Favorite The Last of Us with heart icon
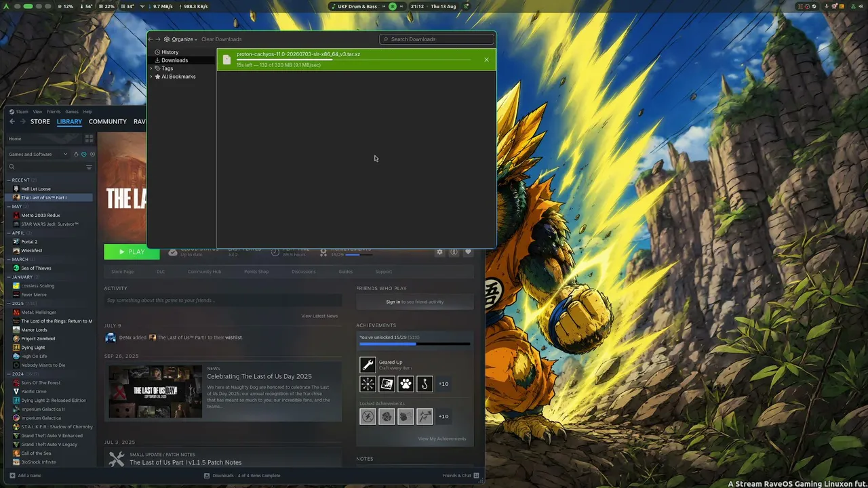This screenshot has height=488, width=868. tap(468, 252)
